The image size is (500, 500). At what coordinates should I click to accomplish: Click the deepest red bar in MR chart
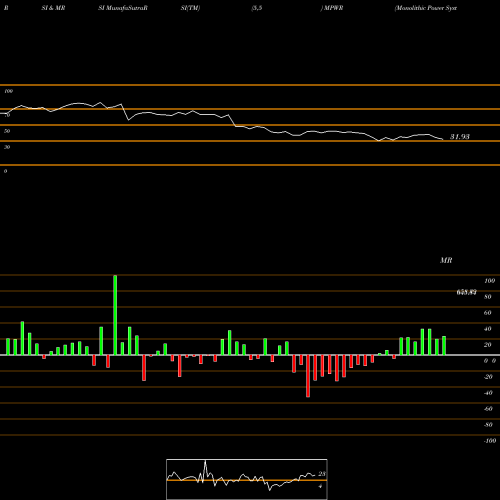pyautogui.click(x=308, y=376)
